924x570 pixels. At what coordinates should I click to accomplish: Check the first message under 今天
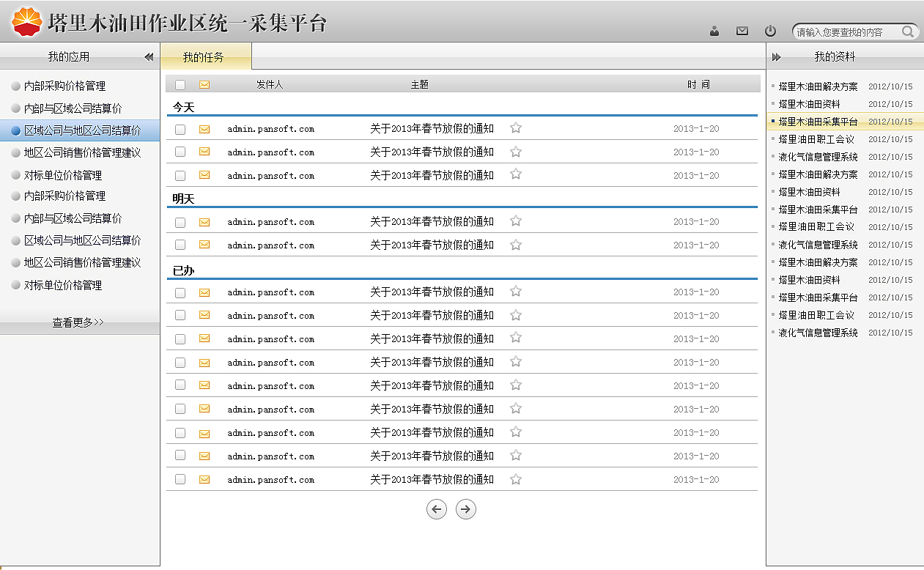(x=180, y=129)
